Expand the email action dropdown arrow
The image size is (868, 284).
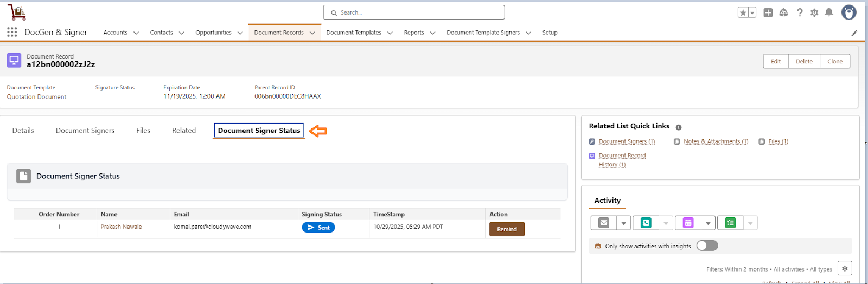[623, 223]
